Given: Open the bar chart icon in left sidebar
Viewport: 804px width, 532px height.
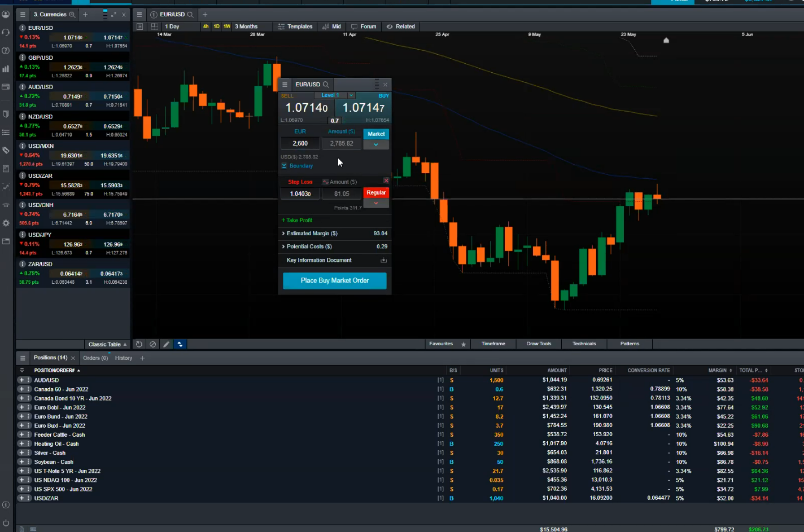Looking at the screenshot, I should click(6, 69).
